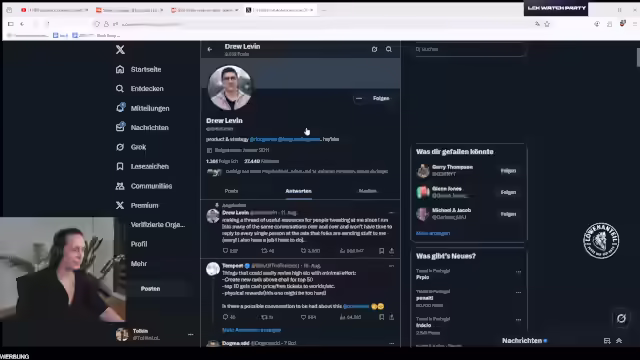Open Grok icon in sidebar
The width and height of the screenshot is (640, 360).
[120, 147]
